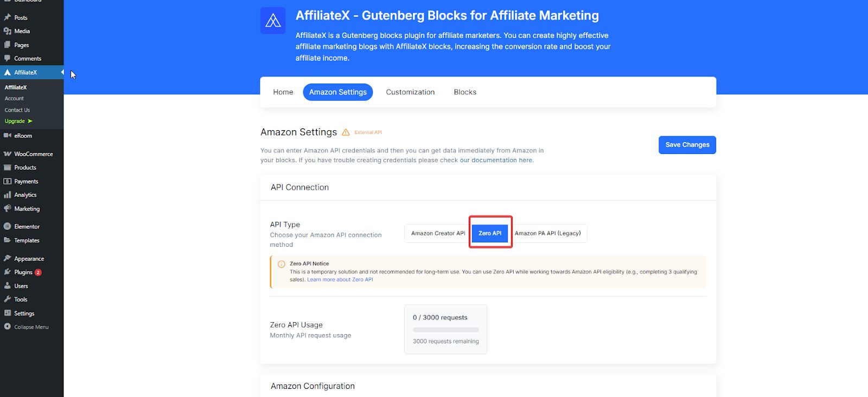Select the eRoom sidebar icon
Image resolution: width=868 pixels, height=397 pixels.
(8, 136)
